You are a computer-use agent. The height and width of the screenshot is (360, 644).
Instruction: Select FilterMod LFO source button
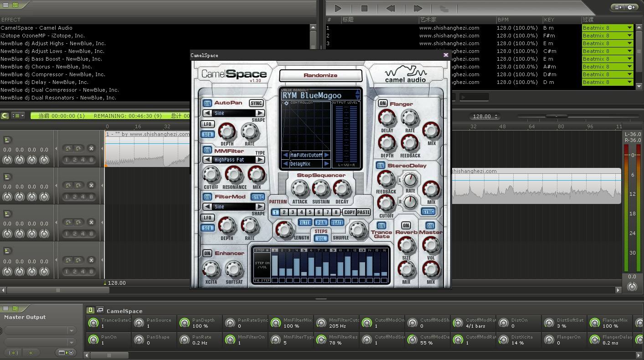207,218
